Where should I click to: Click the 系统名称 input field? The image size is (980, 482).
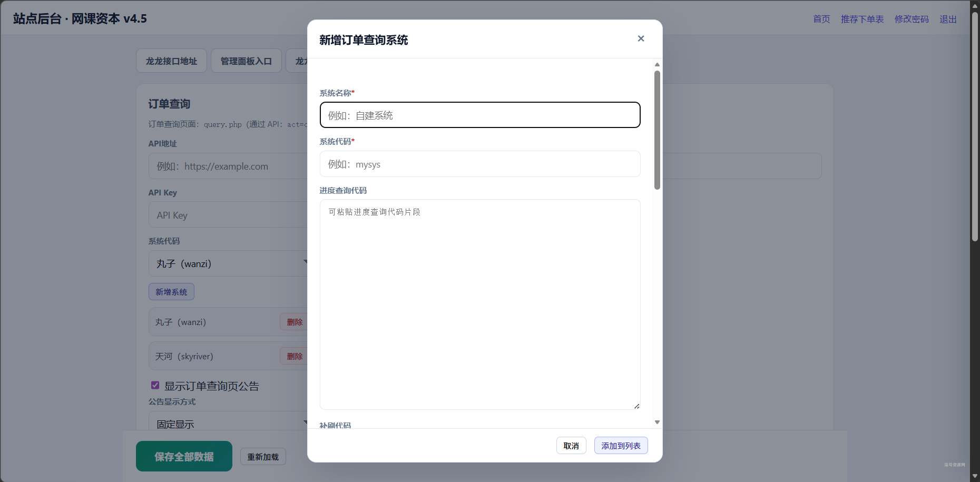[480, 115]
